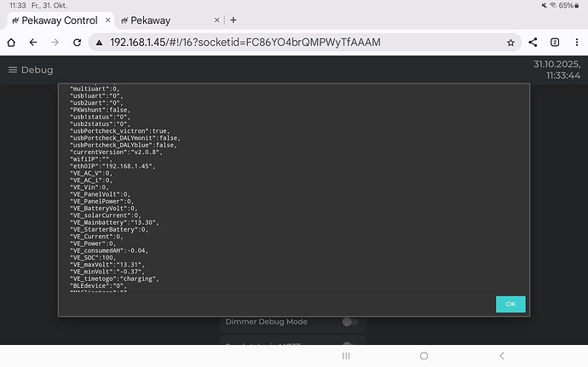This screenshot has width=588, height=367.
Task: Confirm the dialog with OK
Action: [510, 304]
